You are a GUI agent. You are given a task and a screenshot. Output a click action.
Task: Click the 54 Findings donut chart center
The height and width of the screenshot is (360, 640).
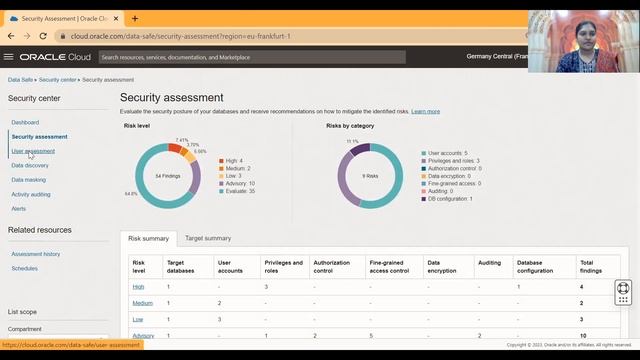point(168,176)
